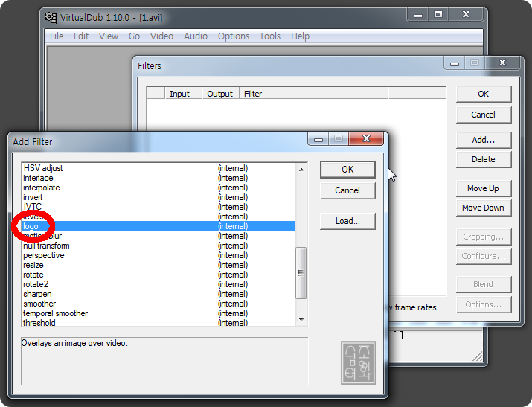532x407 pixels.
Task: Minimize the Filters window
Action: [455, 63]
